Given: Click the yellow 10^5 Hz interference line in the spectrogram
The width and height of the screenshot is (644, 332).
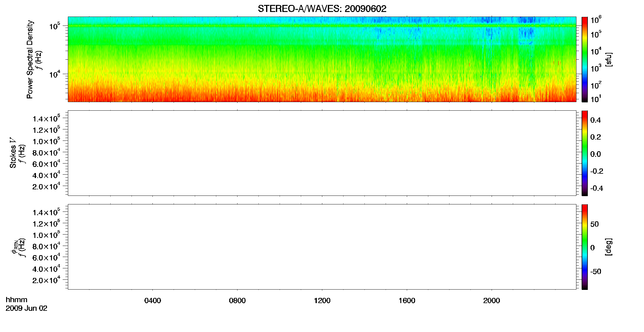Looking at the screenshot, I should [322, 26].
